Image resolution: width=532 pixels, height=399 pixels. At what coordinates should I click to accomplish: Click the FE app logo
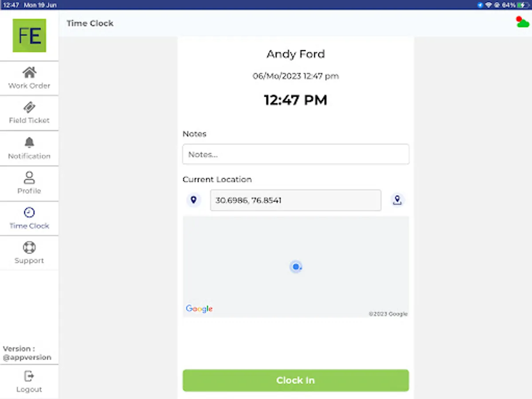point(29,35)
